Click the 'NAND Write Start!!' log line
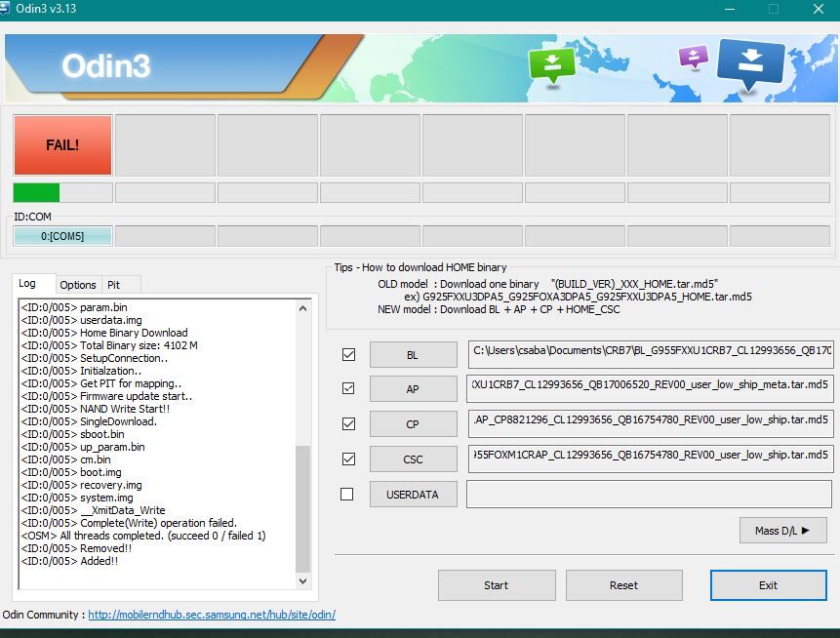 [95, 409]
